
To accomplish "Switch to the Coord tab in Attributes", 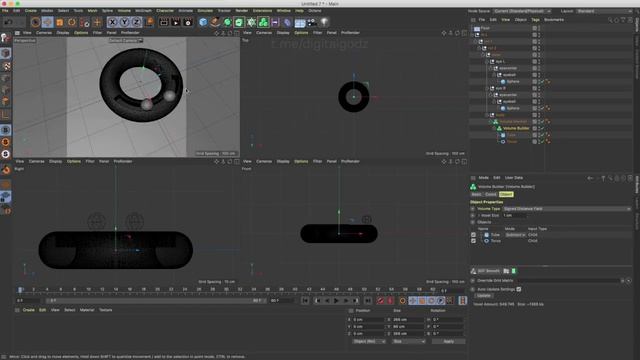I will [491, 195].
